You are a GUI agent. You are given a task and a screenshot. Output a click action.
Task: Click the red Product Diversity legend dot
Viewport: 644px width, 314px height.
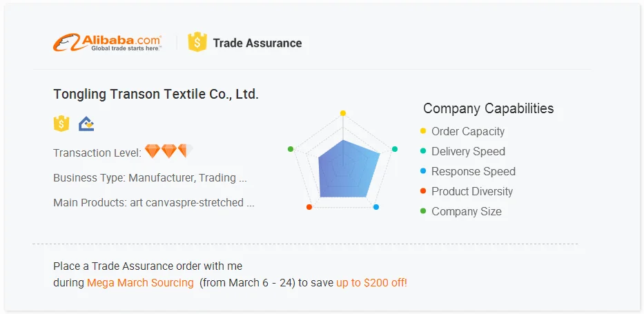(423, 191)
